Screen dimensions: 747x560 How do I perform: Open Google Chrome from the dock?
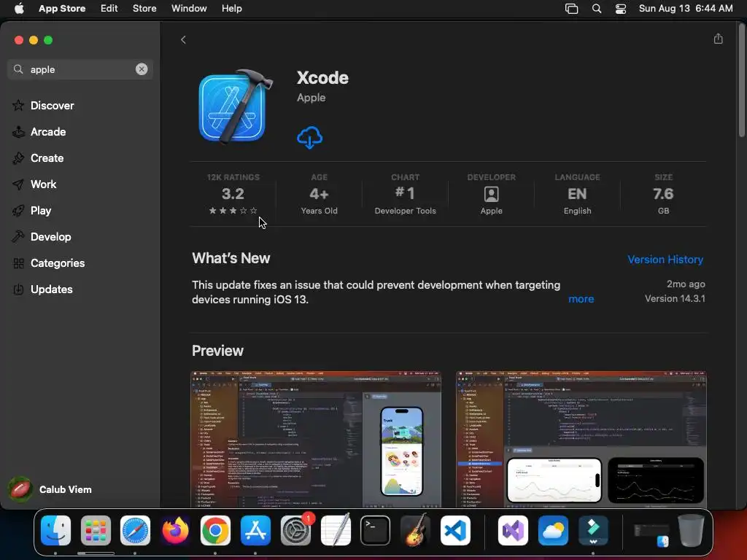coord(215,531)
